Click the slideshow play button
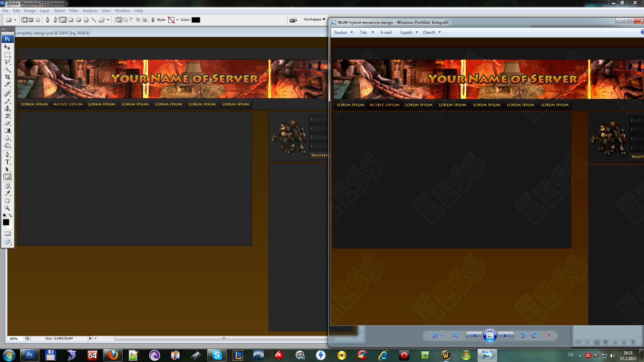Viewport: 644px width, 362px height. [x=490, y=336]
